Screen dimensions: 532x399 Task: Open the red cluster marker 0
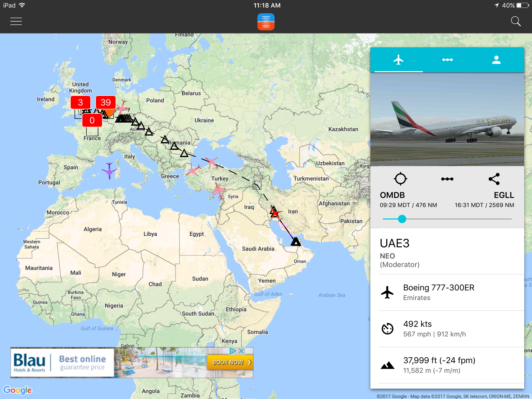pyautogui.click(x=92, y=121)
